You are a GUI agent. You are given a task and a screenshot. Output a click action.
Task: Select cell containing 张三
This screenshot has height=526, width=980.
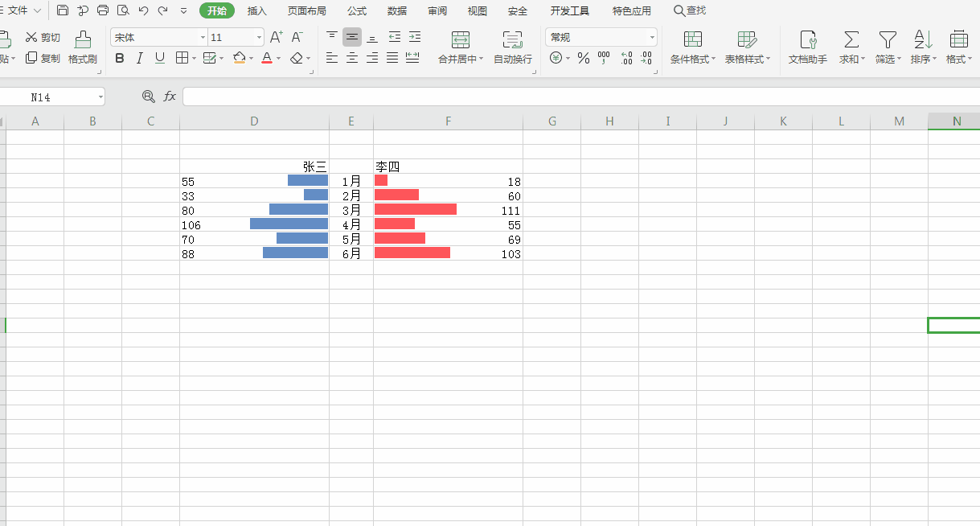[x=254, y=166]
